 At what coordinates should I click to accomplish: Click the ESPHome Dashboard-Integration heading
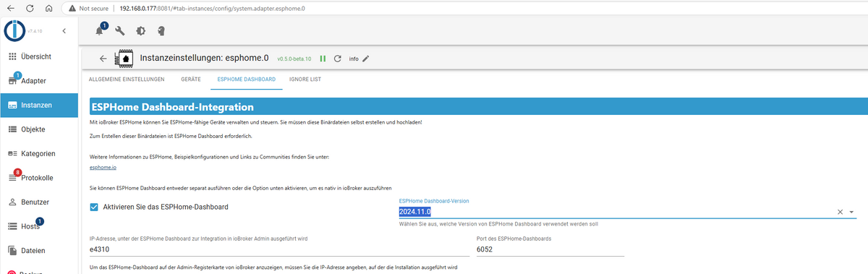(172, 107)
